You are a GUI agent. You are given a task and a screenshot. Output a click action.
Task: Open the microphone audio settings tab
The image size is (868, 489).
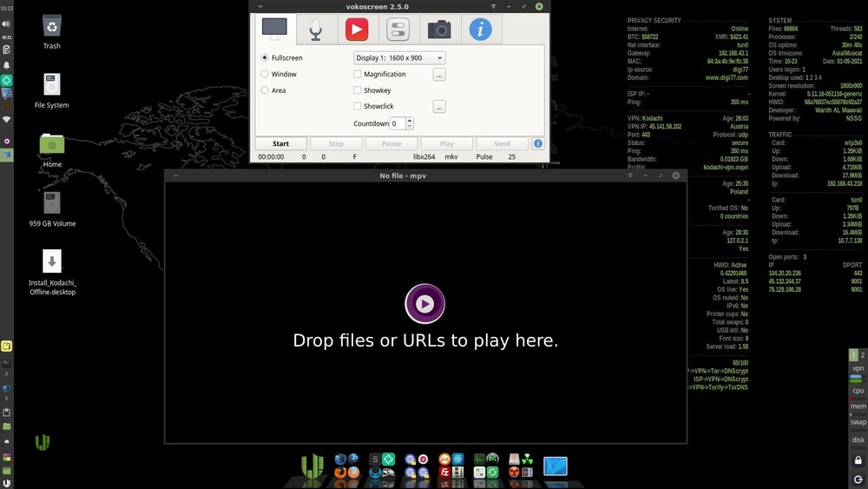point(316,30)
